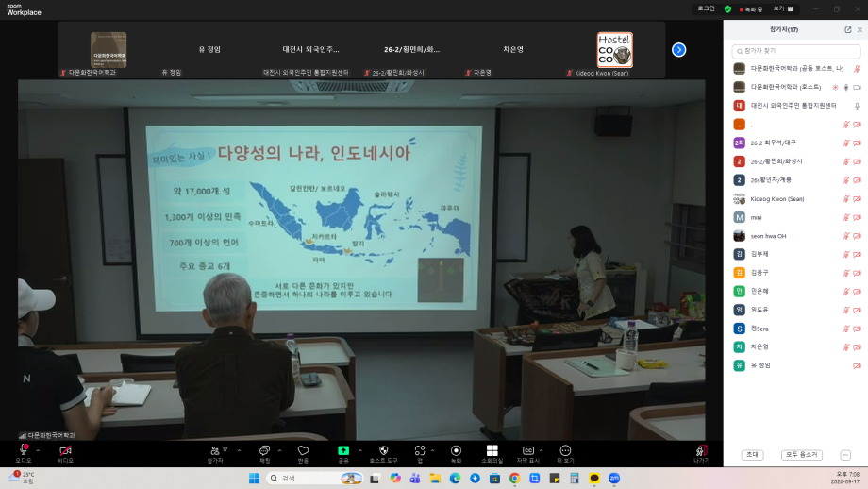
Task: Toggle the 참가자 participants panel button
Action: click(x=215, y=453)
